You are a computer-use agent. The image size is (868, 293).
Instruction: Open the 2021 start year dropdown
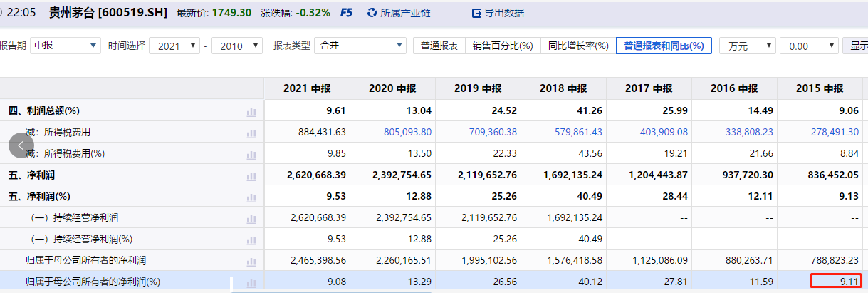[x=175, y=46]
